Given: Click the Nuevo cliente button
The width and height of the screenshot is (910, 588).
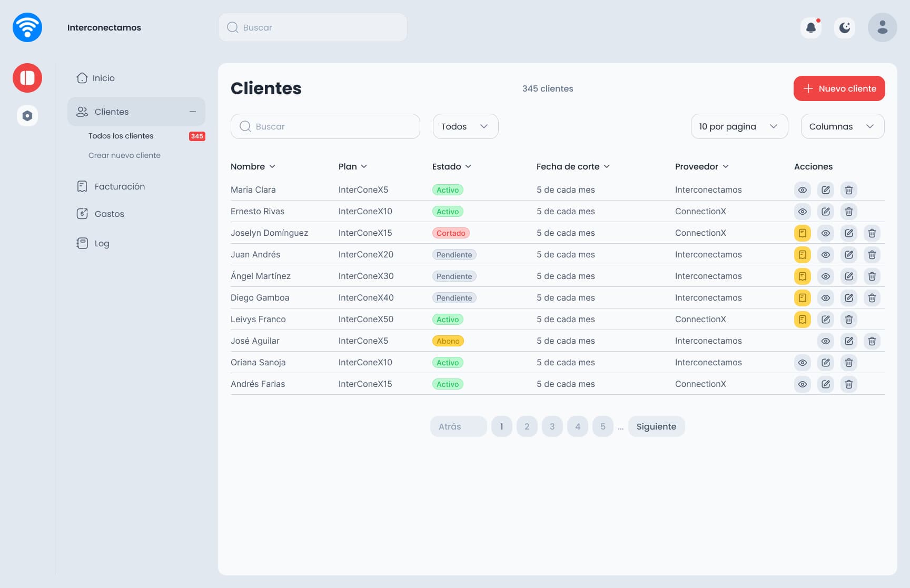Looking at the screenshot, I should [x=839, y=88].
